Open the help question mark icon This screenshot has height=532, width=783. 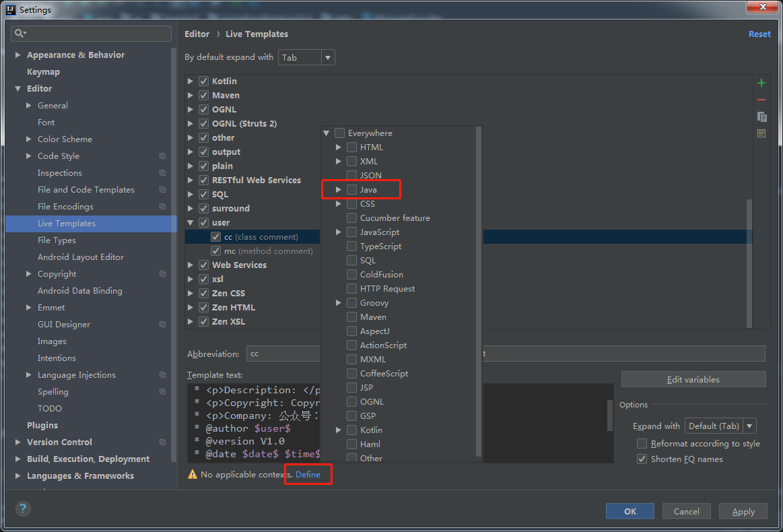point(23,509)
